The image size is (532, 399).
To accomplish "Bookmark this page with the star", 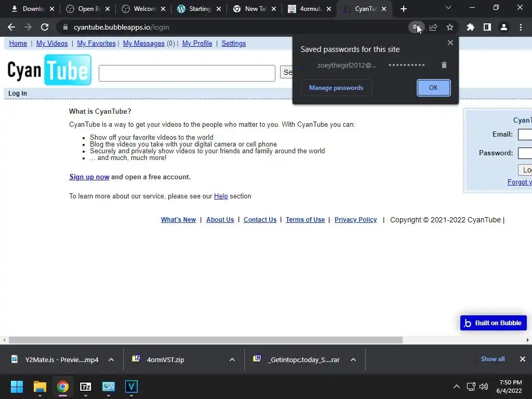I will [450, 27].
